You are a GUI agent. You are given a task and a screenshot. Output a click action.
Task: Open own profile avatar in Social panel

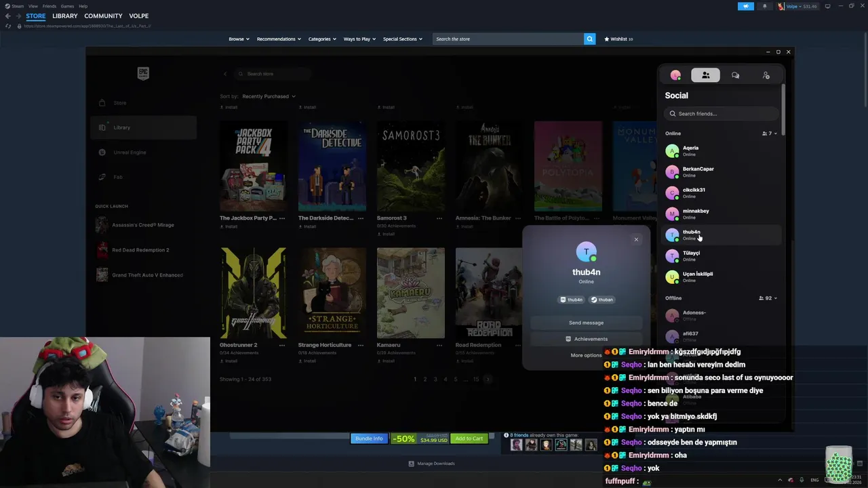click(x=675, y=75)
